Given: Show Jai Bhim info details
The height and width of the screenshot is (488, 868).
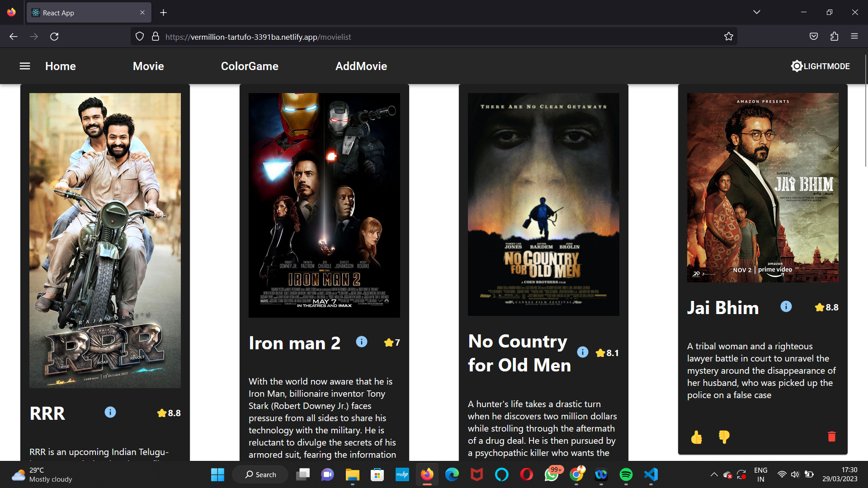Looking at the screenshot, I should coord(786,306).
